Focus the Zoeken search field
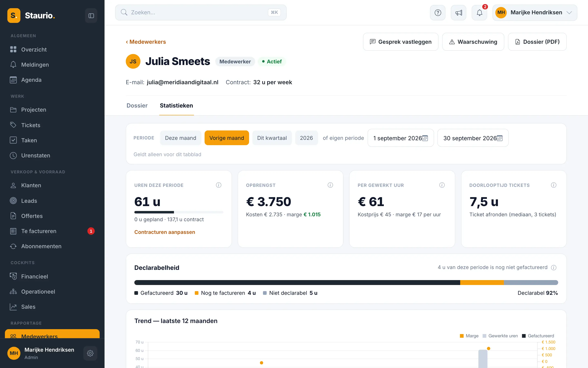588x368 pixels. (x=201, y=12)
